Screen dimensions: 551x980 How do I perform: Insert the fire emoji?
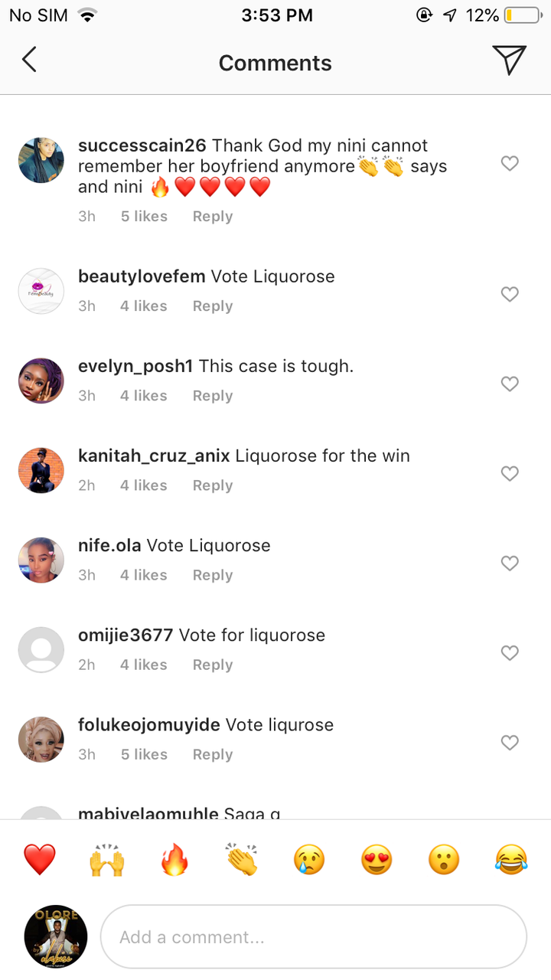[174, 860]
